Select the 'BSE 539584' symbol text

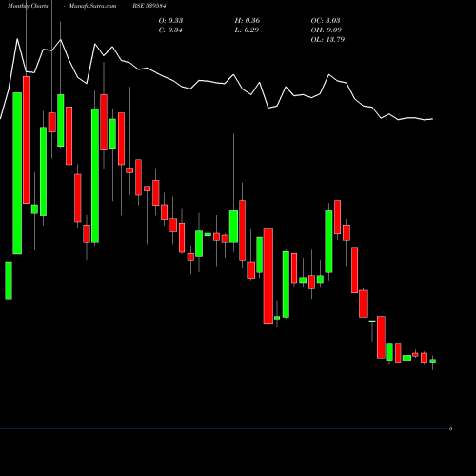coord(149,6)
